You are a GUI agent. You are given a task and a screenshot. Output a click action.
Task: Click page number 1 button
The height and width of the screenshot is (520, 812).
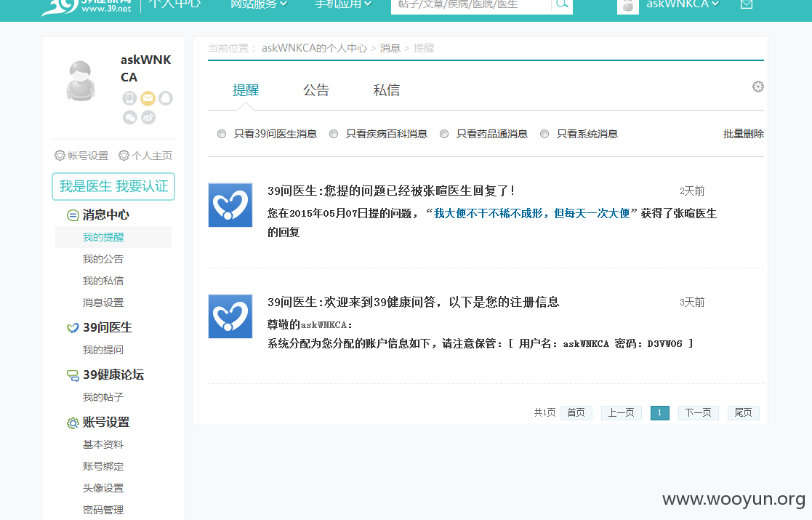[x=660, y=413]
